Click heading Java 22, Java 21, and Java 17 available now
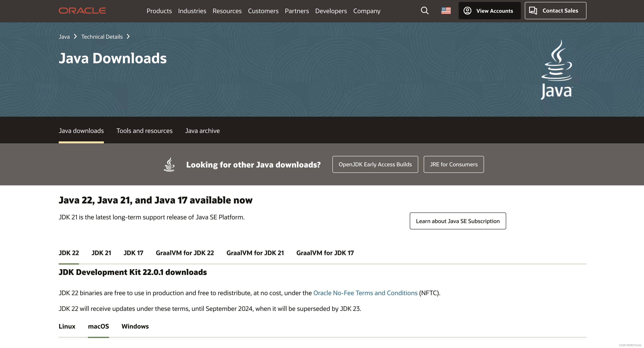The height and width of the screenshot is (348, 644). pyautogui.click(x=156, y=200)
